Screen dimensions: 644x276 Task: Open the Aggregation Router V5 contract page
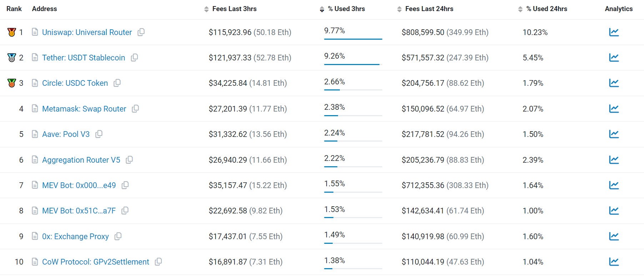click(x=81, y=160)
